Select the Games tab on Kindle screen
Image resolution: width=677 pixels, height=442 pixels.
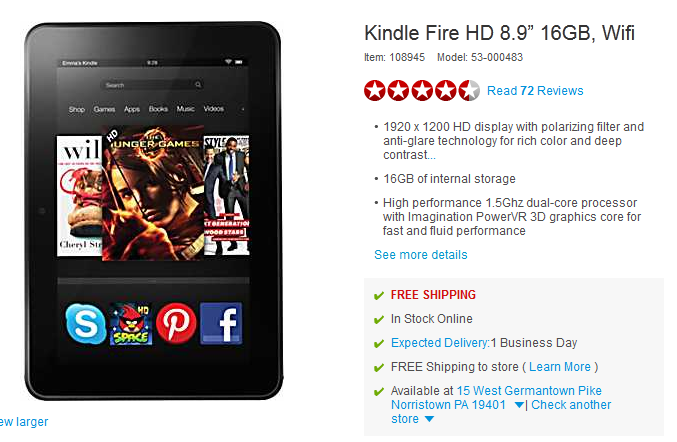104,109
